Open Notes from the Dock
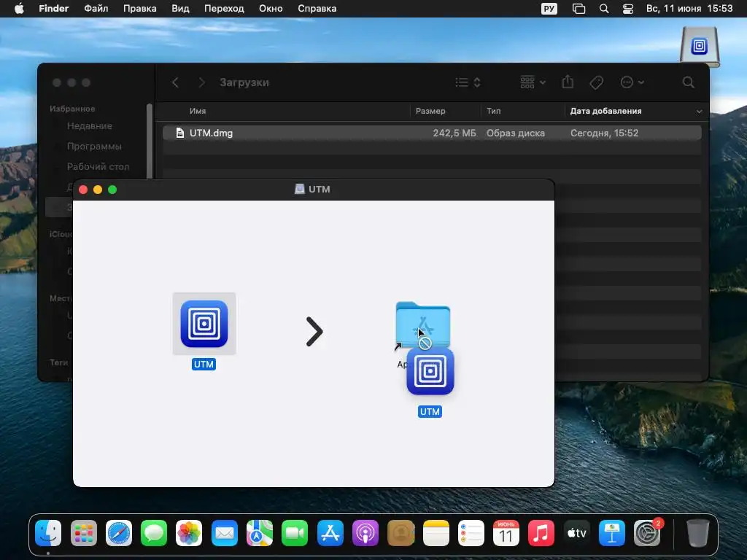The image size is (747, 560). (436, 533)
